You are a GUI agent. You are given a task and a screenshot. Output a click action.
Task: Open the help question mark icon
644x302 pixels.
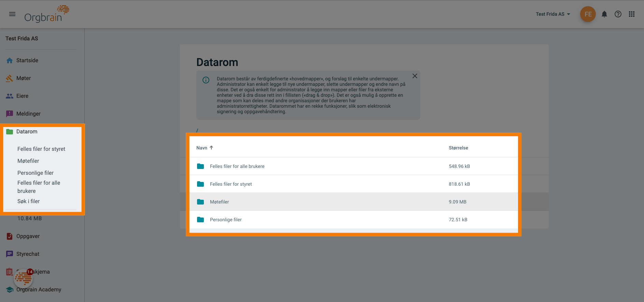tap(618, 14)
